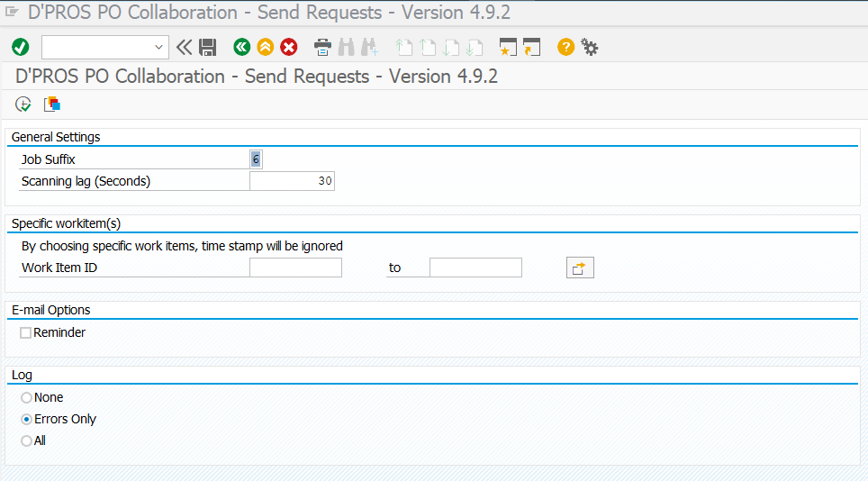Click the red Cancel icon
Viewport: 868px width, 481px height.
tap(288, 47)
